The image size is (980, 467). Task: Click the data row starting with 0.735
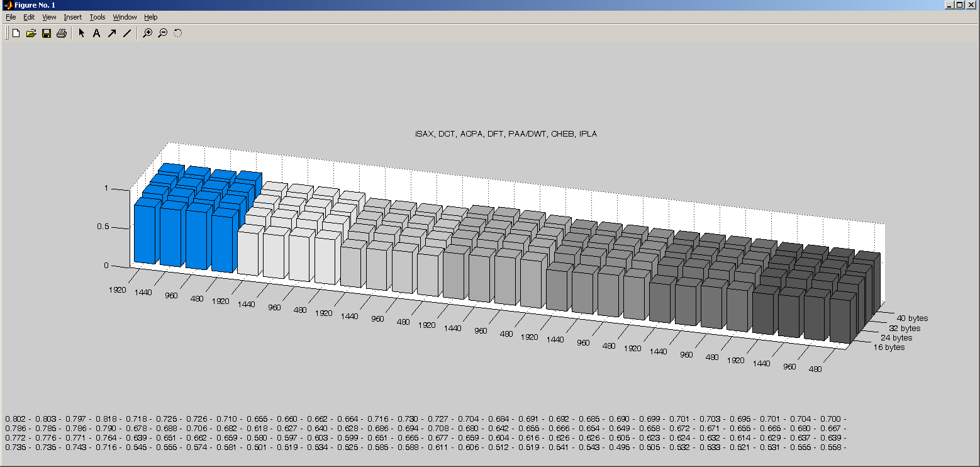pos(425,447)
